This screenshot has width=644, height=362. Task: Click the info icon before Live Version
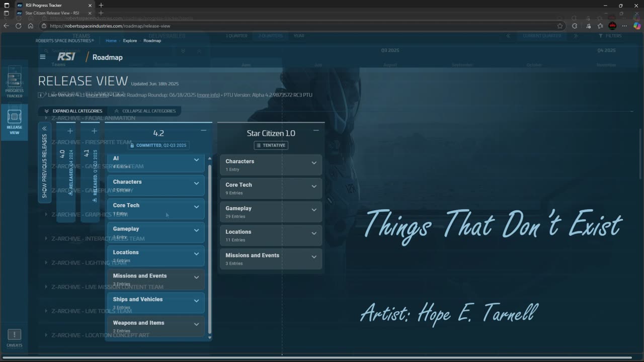pos(41,95)
